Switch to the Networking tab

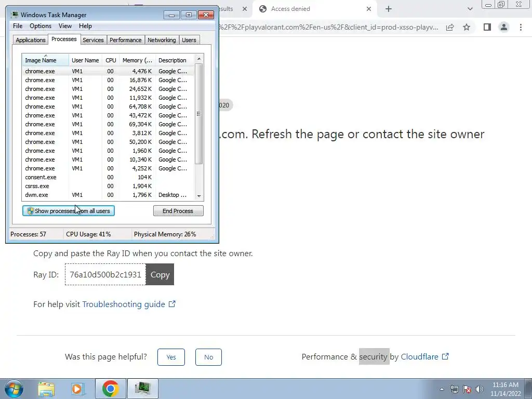(162, 40)
